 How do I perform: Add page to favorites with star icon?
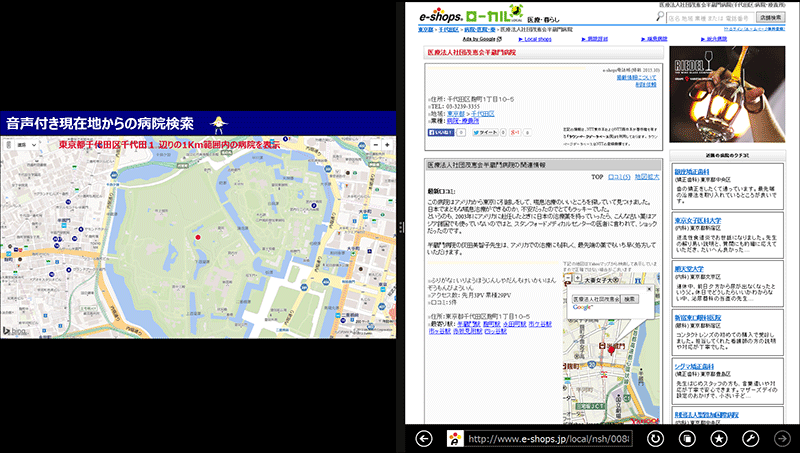(719, 438)
